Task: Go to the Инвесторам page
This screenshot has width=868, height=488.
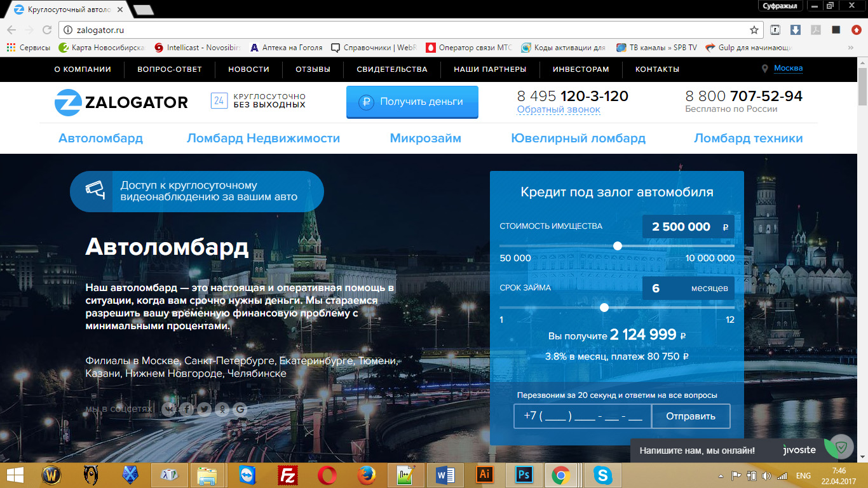Action: pyautogui.click(x=581, y=69)
